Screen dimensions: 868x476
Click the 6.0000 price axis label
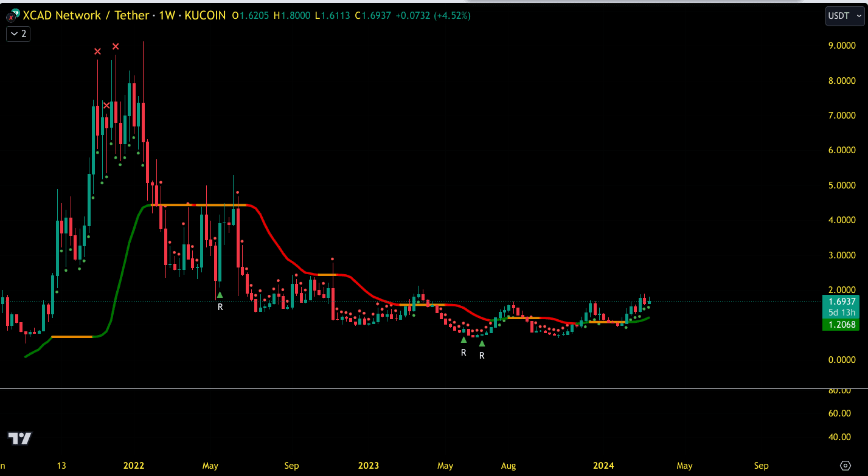(x=843, y=150)
